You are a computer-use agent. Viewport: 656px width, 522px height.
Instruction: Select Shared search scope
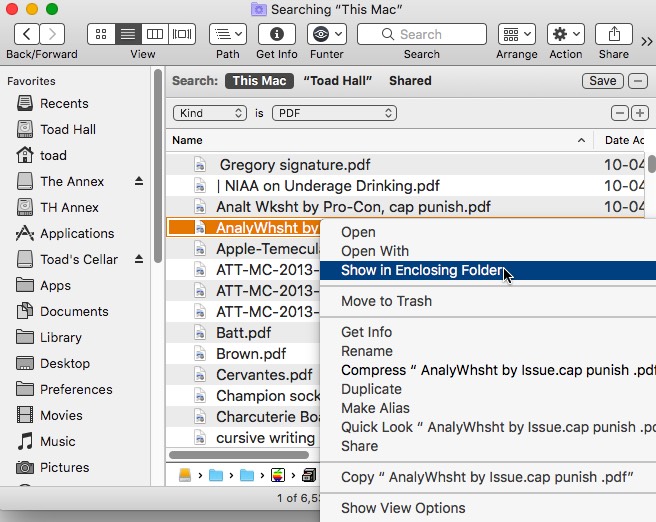410,81
